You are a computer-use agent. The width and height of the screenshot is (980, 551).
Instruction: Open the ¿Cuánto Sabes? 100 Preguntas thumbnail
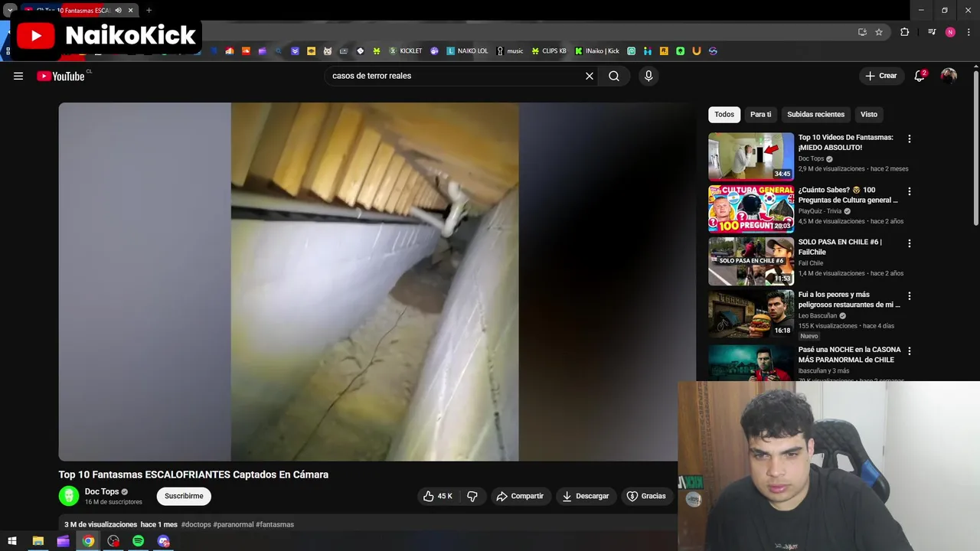pos(751,209)
